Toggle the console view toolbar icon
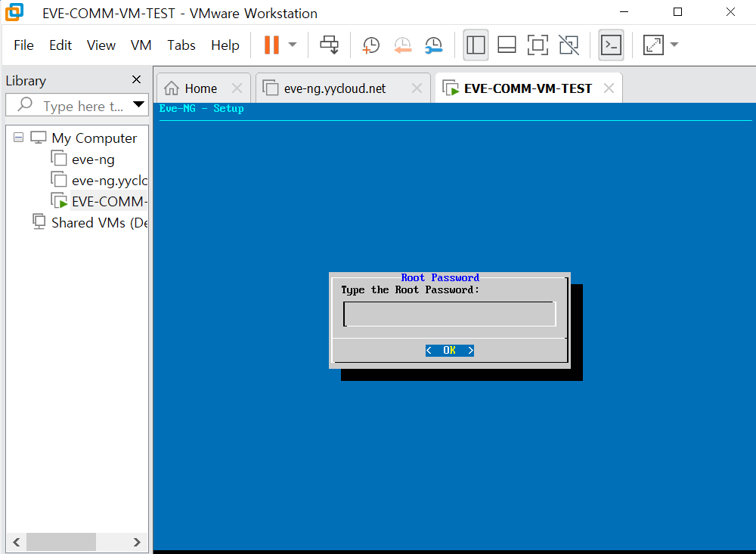This screenshot has height=554, width=756. (x=611, y=45)
